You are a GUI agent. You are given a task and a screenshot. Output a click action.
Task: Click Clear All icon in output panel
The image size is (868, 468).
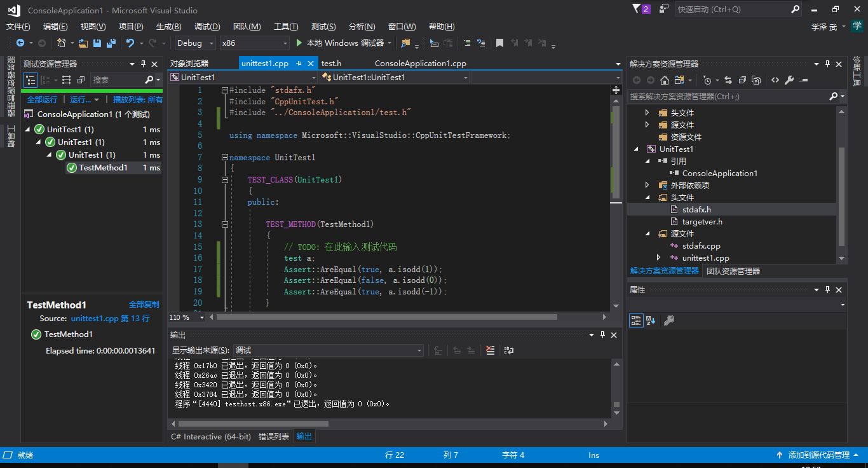click(490, 350)
